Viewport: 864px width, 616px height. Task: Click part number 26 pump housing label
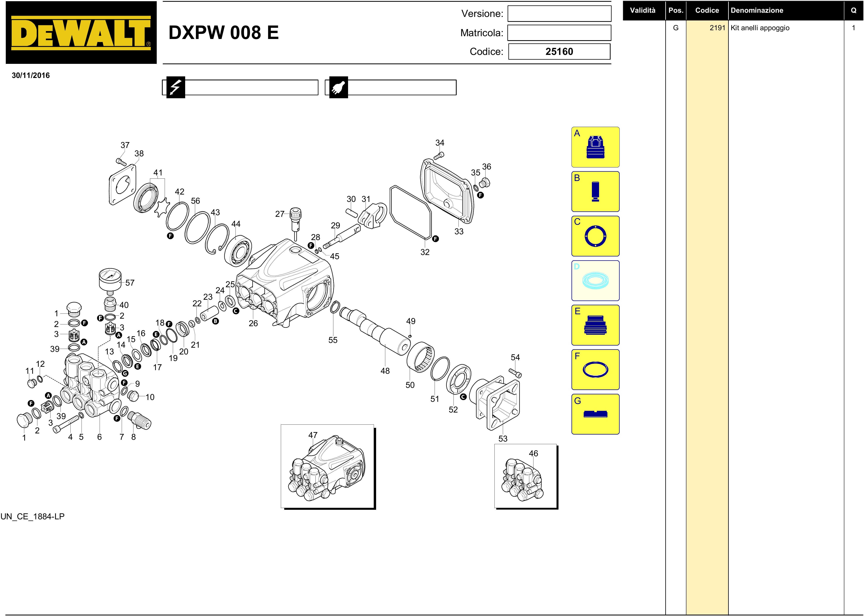click(x=253, y=324)
